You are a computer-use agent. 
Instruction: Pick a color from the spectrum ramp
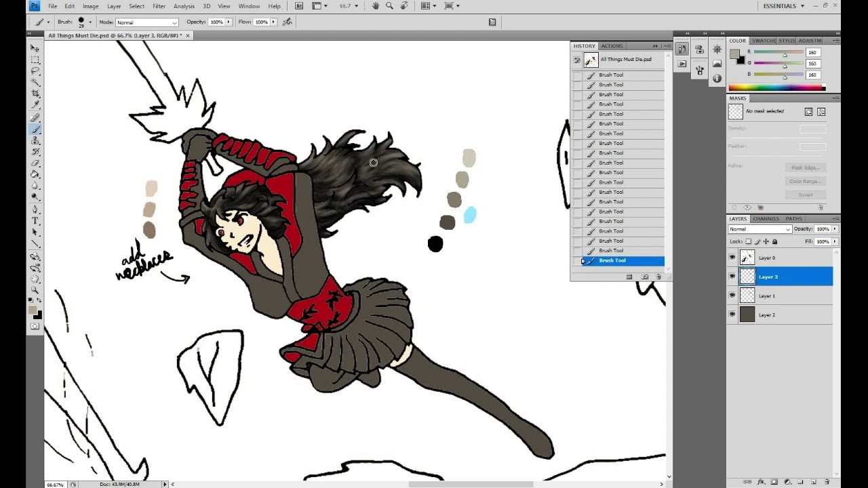pos(776,87)
